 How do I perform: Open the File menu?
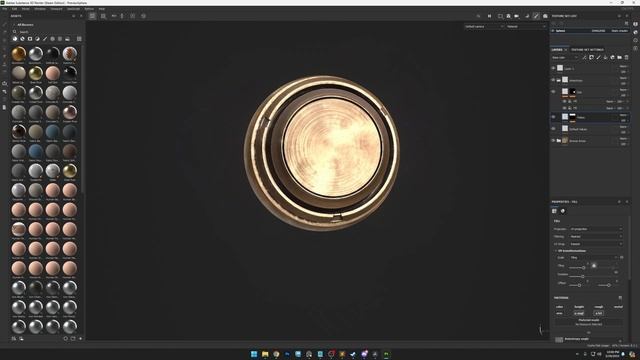tap(4, 9)
